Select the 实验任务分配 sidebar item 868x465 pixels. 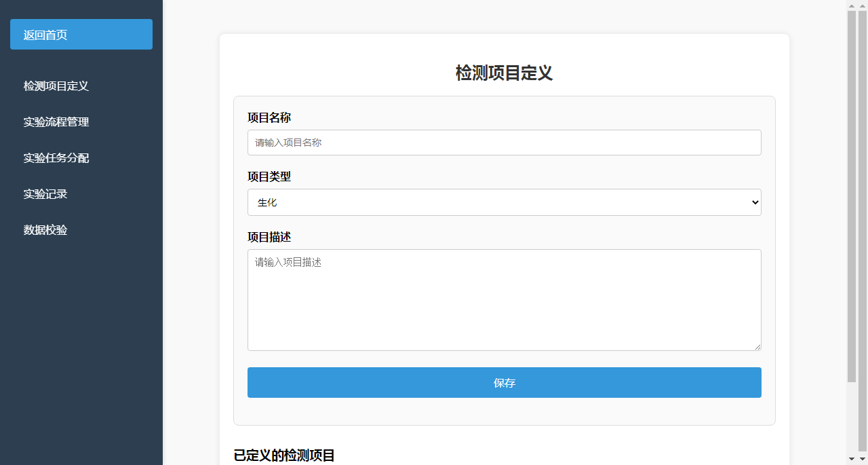pos(81,158)
